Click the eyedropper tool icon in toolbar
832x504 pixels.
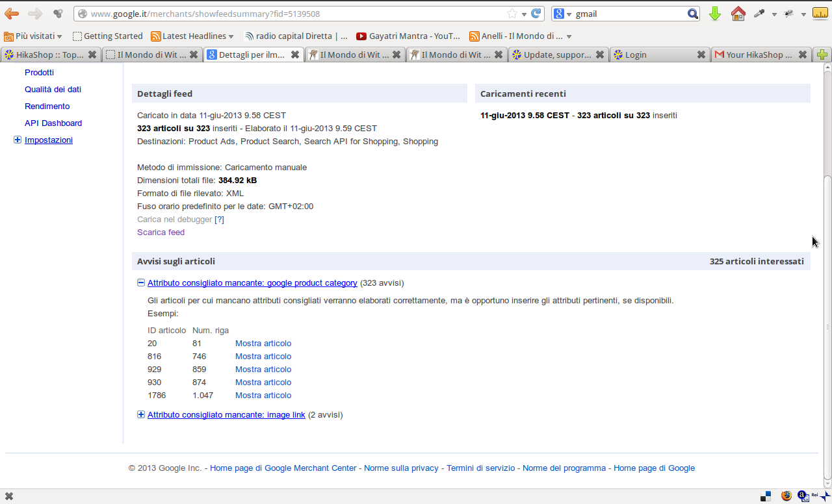[759, 14]
